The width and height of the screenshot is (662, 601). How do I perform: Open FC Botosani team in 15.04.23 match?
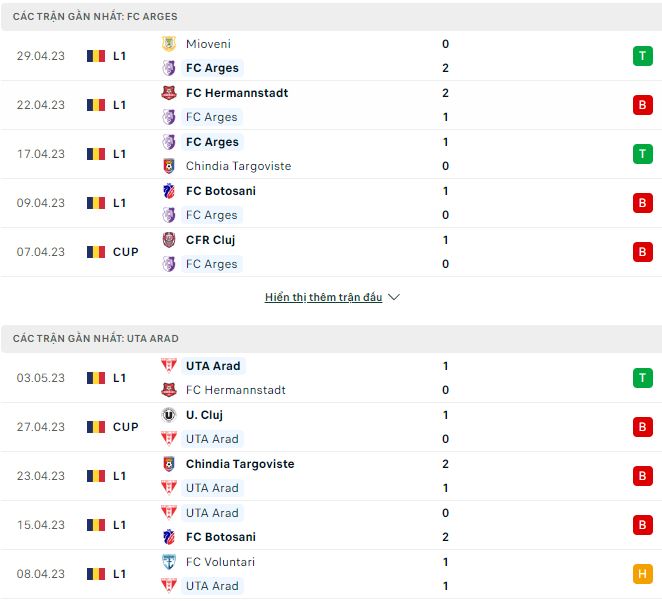click(x=221, y=537)
